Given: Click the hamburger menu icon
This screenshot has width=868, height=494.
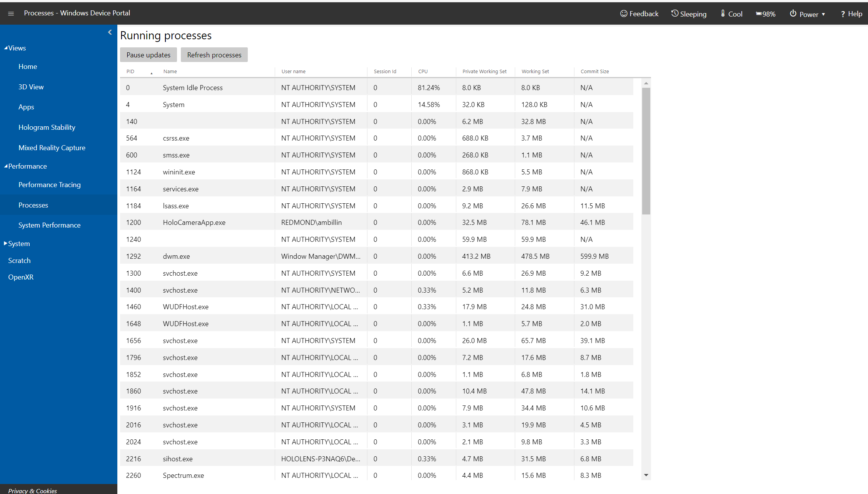Looking at the screenshot, I should pyautogui.click(x=11, y=13).
